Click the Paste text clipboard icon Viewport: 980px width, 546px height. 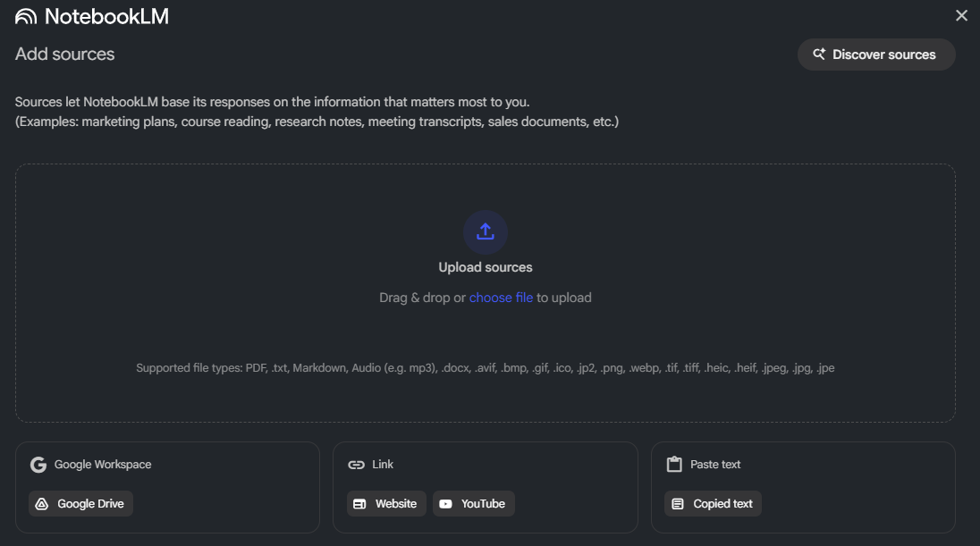pos(674,465)
